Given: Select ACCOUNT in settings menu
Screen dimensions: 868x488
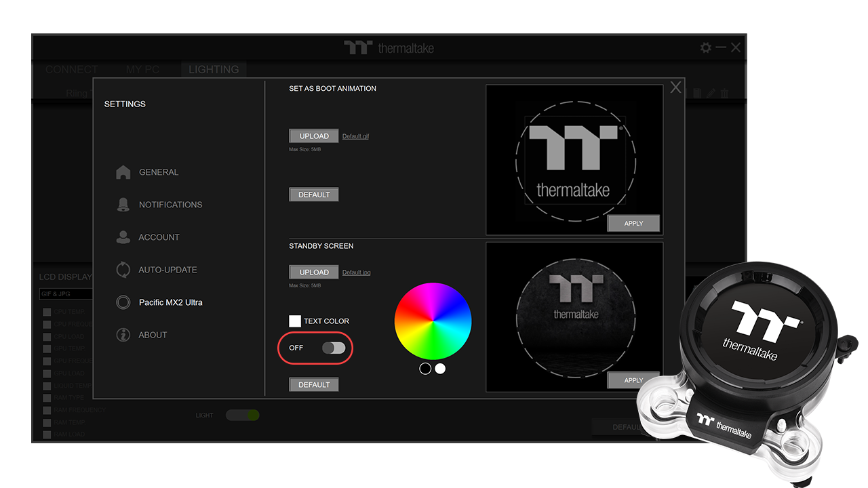Looking at the screenshot, I should point(159,237).
